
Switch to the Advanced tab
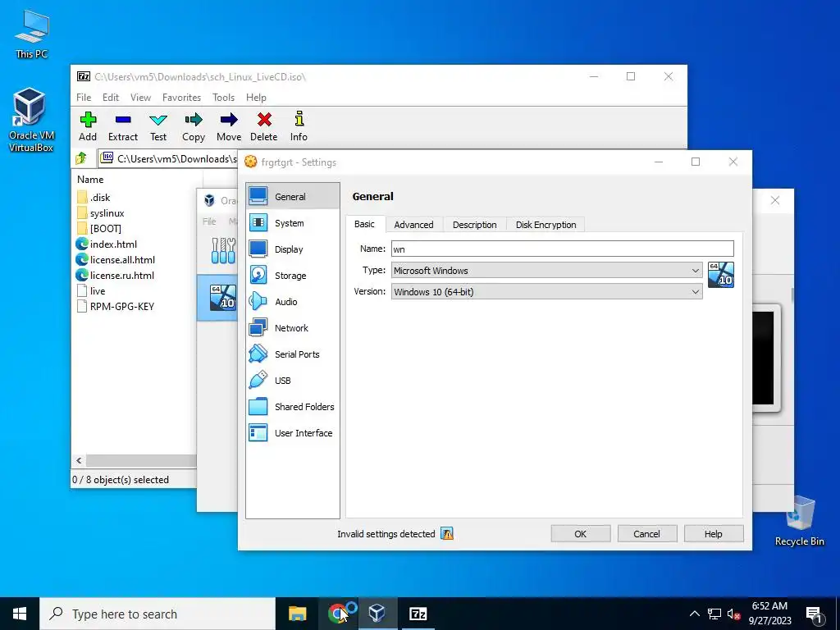tap(413, 225)
